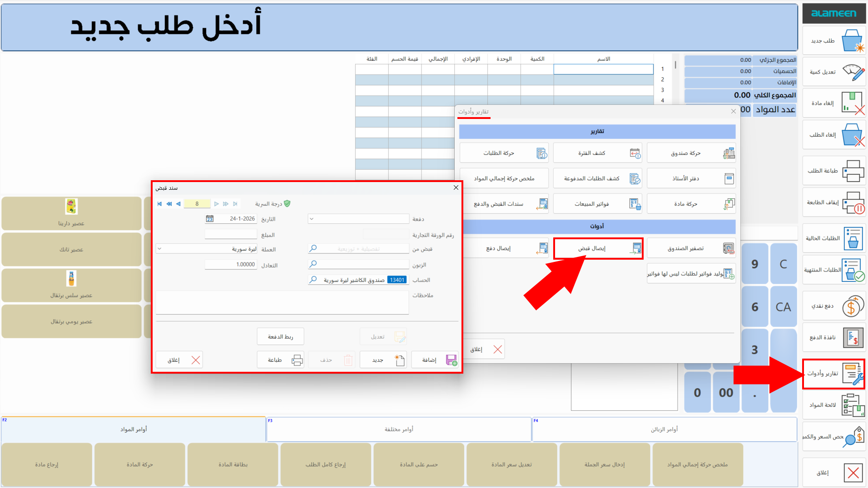Click the ملاحظات notes text area

coord(282,302)
